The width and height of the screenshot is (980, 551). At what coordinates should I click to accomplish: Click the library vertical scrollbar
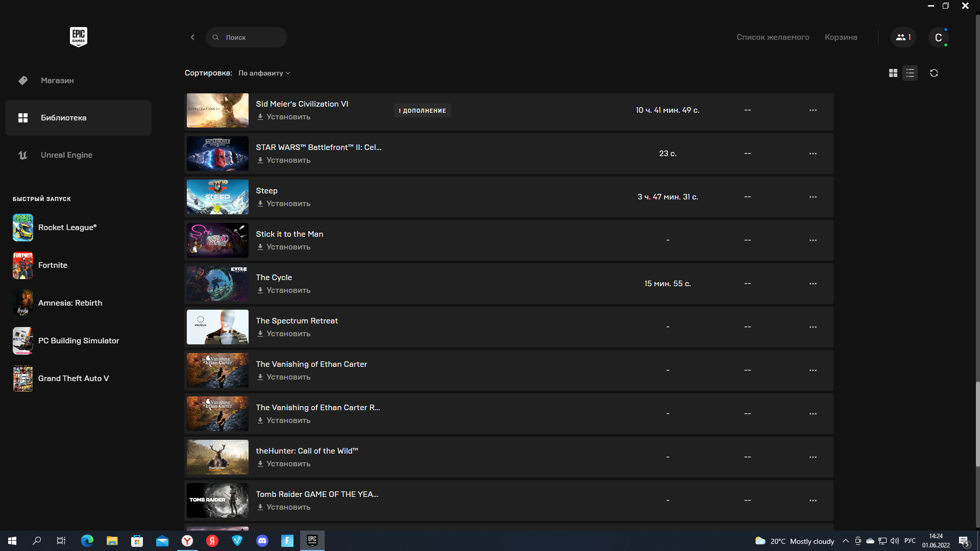pos(977,423)
